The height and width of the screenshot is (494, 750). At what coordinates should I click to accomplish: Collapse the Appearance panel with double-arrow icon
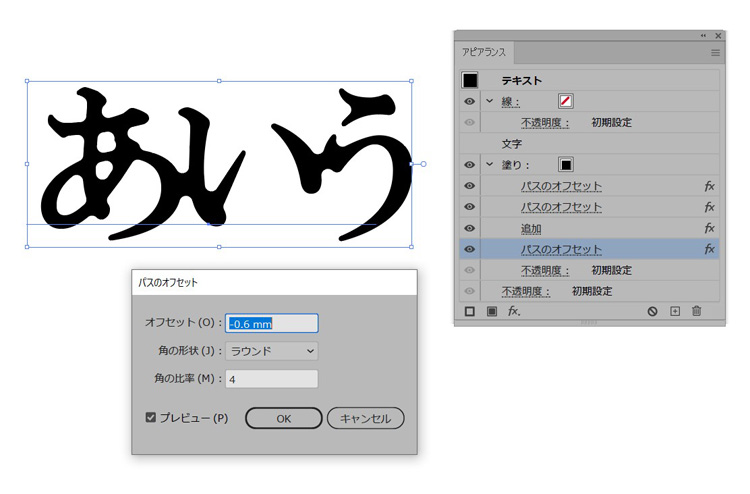tap(703, 36)
